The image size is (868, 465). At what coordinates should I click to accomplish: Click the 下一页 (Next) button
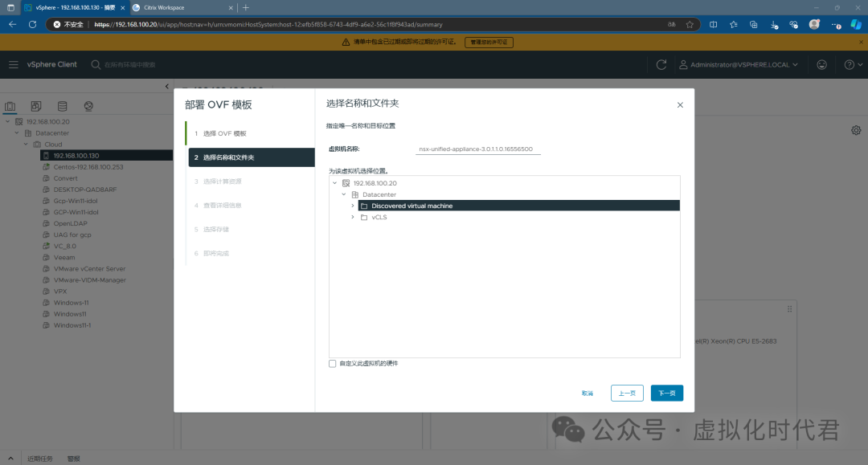tap(666, 393)
